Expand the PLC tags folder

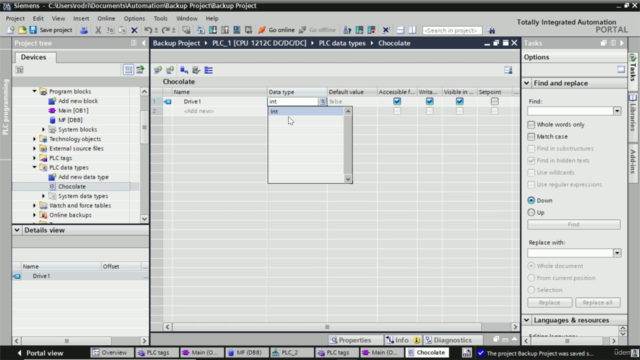[x=35, y=158]
